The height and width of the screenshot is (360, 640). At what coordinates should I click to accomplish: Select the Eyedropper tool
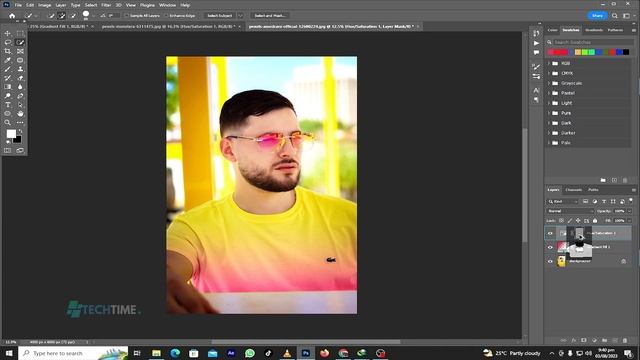(x=8, y=60)
